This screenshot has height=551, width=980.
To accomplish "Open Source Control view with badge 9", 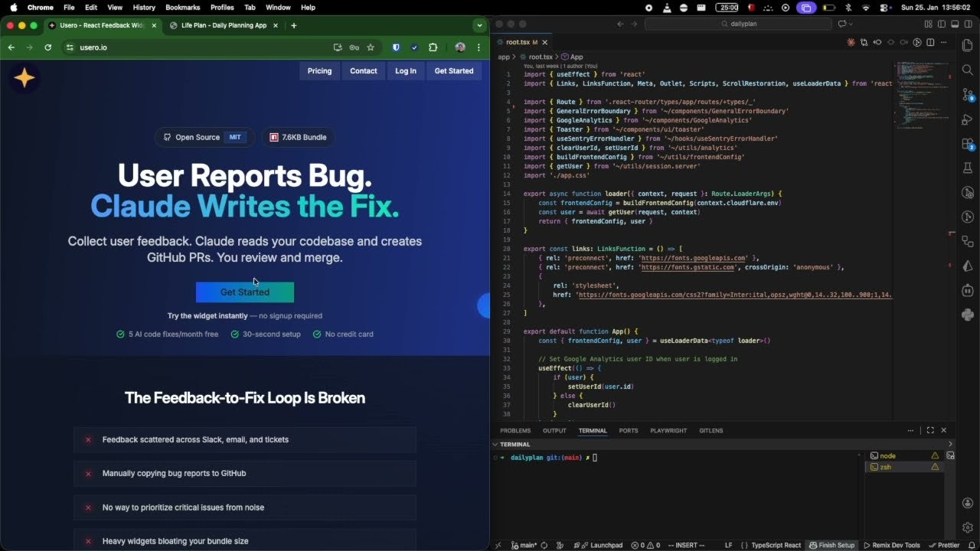I will tap(968, 94).
